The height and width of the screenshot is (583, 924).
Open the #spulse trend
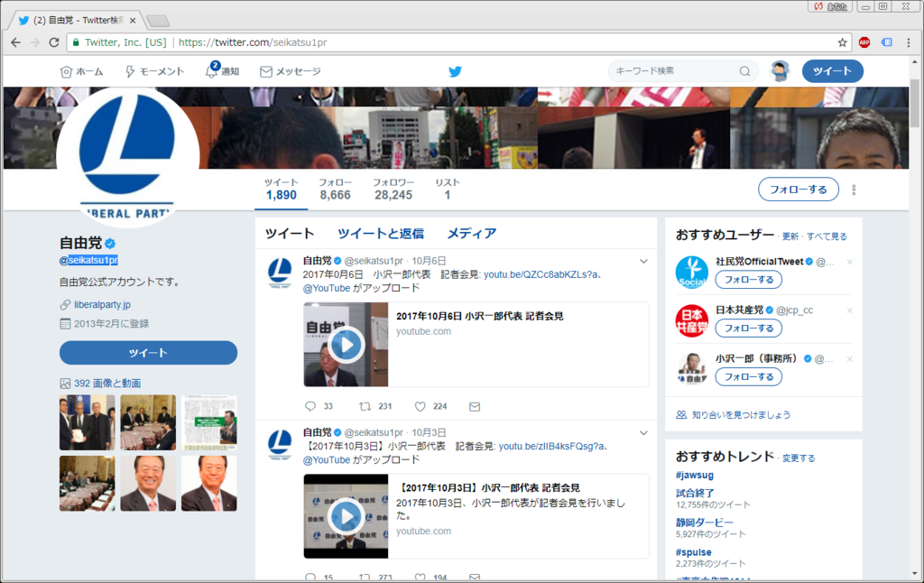click(694, 552)
